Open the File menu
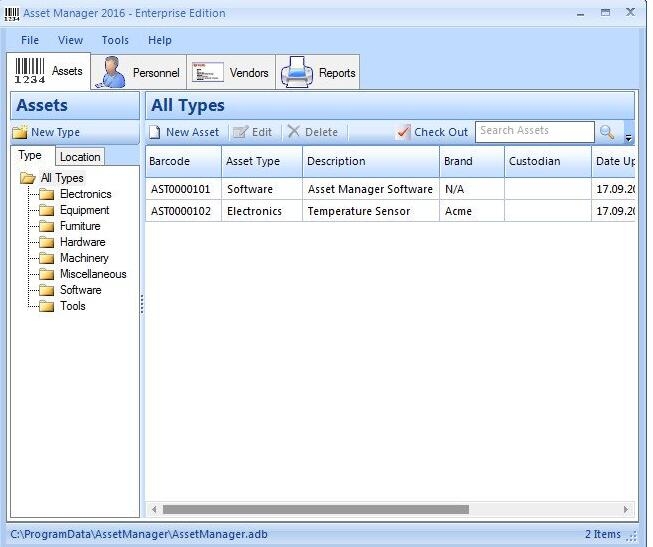This screenshot has width=653, height=547. point(30,40)
